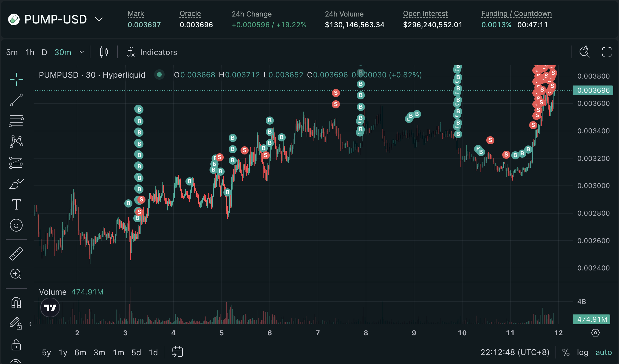The height and width of the screenshot is (364, 619).
Task: Open quick search lightning icon
Action: [x=585, y=52]
